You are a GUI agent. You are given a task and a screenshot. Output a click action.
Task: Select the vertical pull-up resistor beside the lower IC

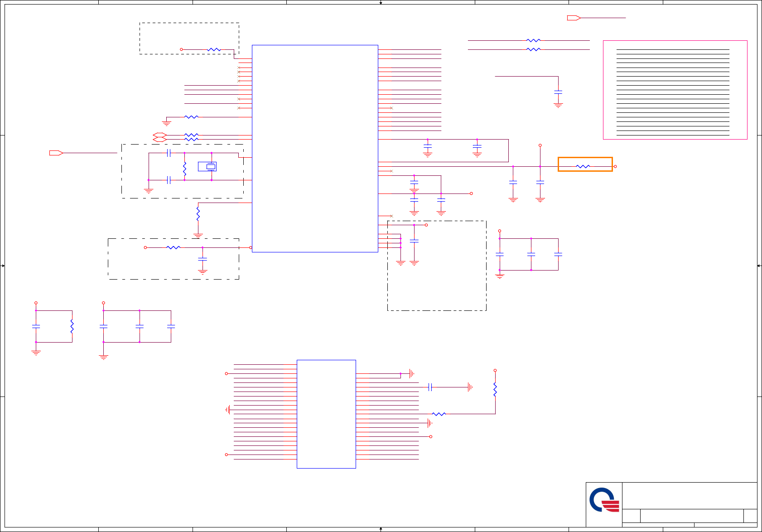tap(495, 390)
